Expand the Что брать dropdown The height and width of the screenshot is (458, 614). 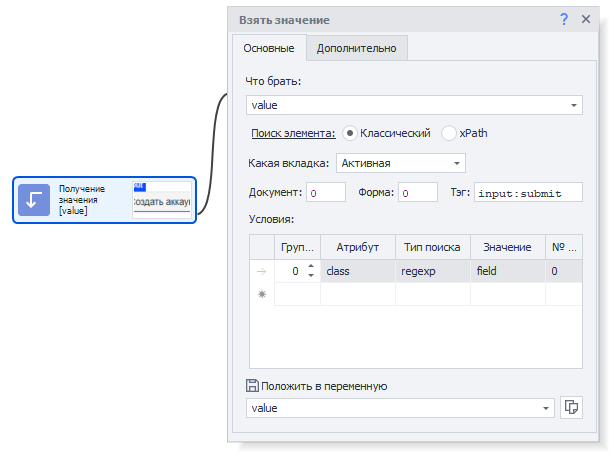(574, 105)
